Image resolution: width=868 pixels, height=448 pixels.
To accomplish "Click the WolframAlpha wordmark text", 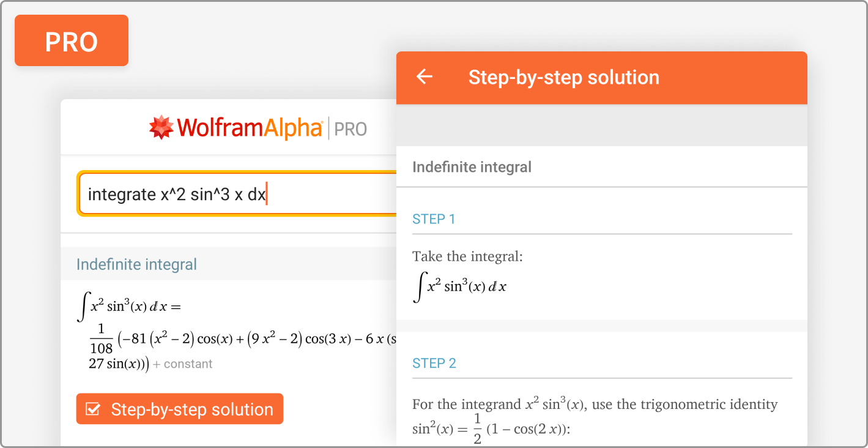I will pyautogui.click(x=250, y=128).
